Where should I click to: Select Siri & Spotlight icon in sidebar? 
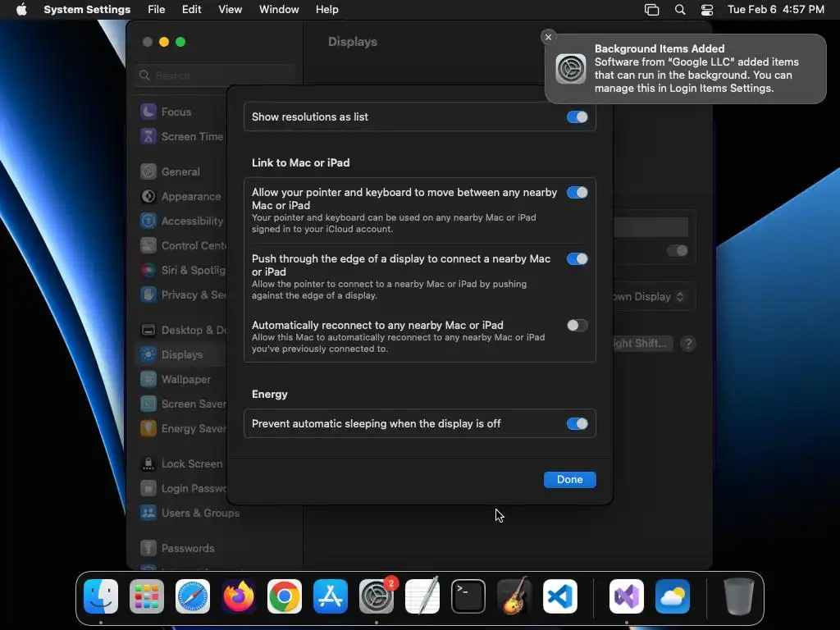pos(148,270)
